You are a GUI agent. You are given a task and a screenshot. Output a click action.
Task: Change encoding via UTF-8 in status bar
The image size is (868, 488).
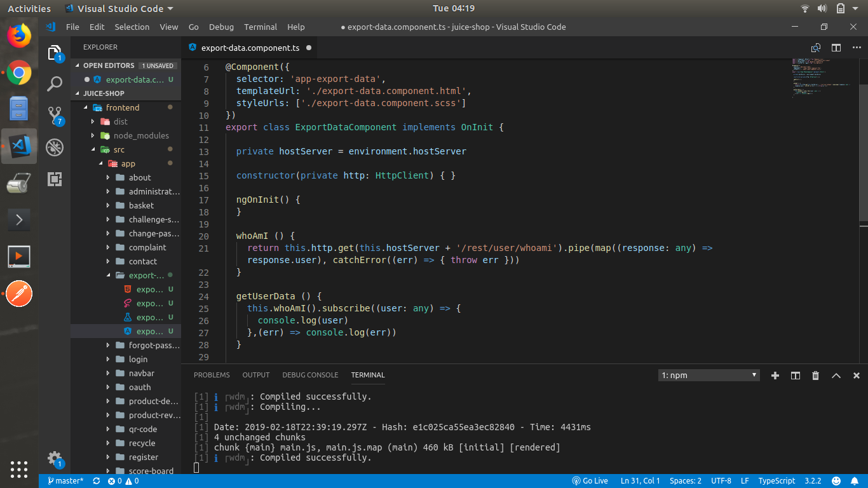[721, 481]
